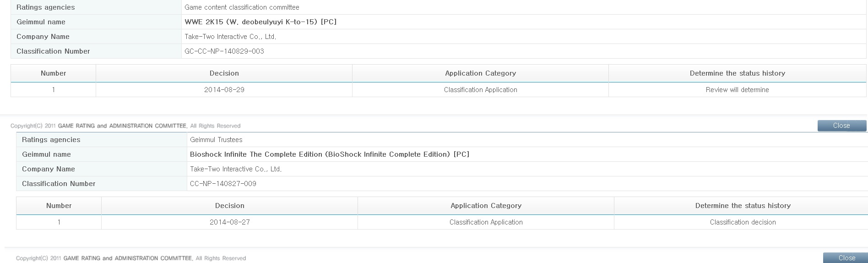Click the 'Geimmul Trustees' agency value
The height and width of the screenshot is (263, 868).
click(216, 140)
